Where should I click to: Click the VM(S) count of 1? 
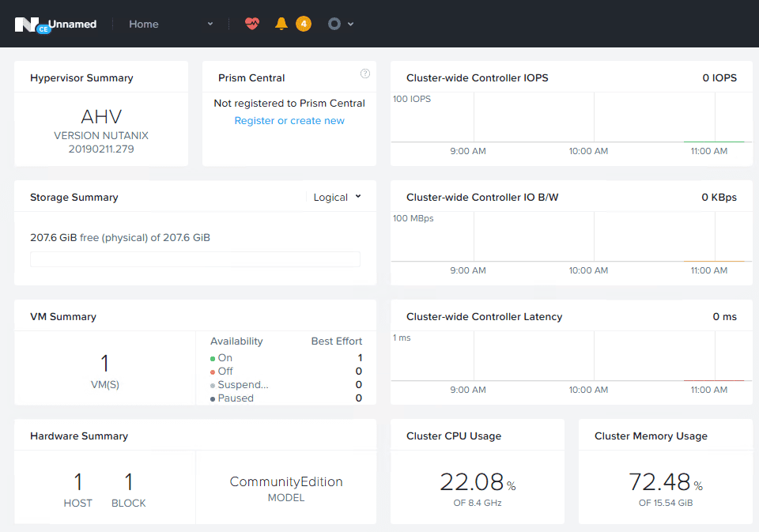(104, 364)
